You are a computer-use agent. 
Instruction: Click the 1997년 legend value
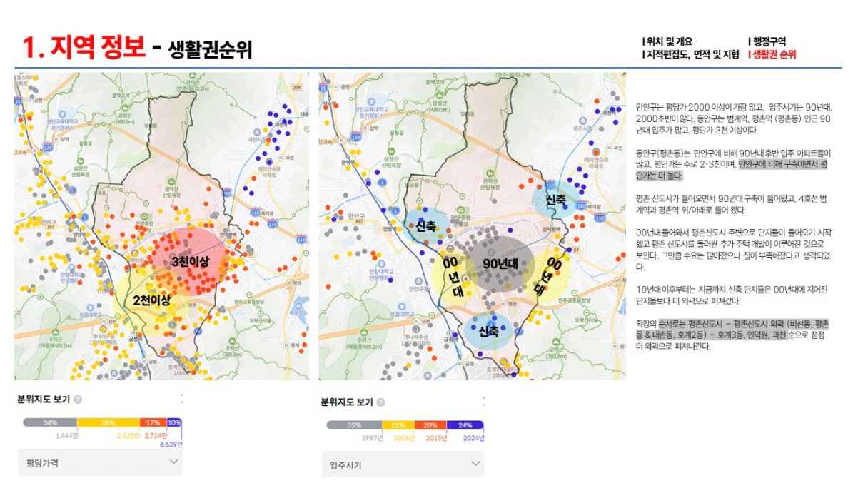tap(373, 437)
